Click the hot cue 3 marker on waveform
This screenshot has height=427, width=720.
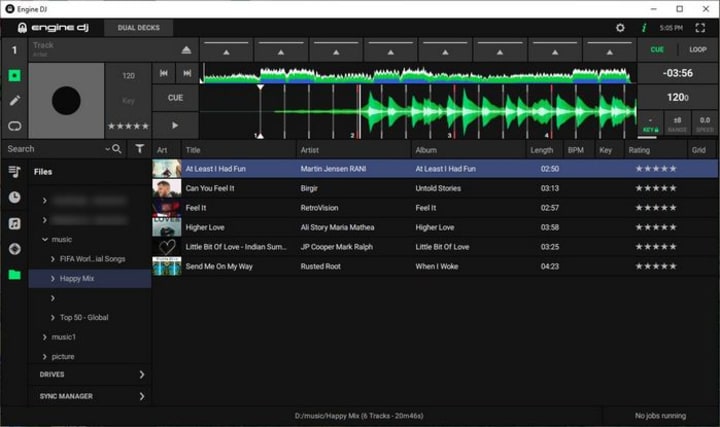450,135
